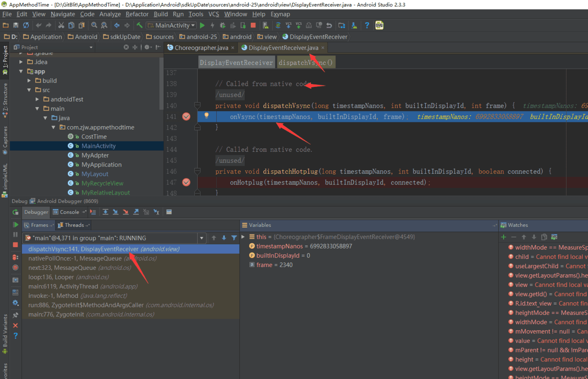588x379 pixels.
Task: Pause program in debug side toolbar
Action: pos(16,235)
